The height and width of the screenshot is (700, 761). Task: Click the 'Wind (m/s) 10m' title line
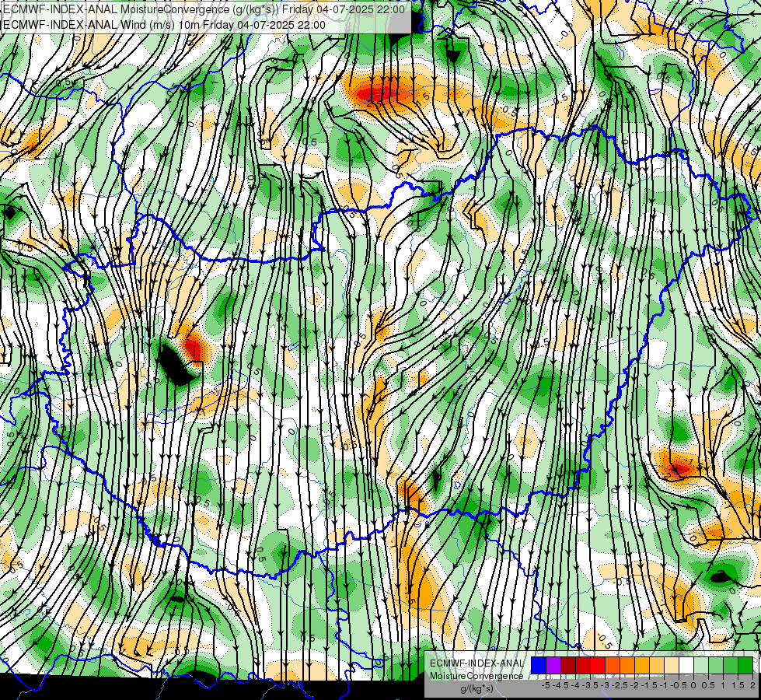(x=164, y=25)
